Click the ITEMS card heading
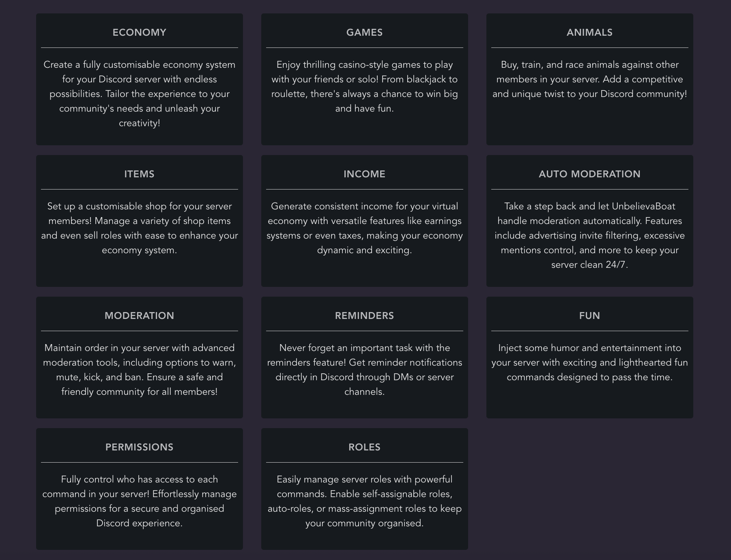This screenshot has width=731, height=560. pos(139,174)
